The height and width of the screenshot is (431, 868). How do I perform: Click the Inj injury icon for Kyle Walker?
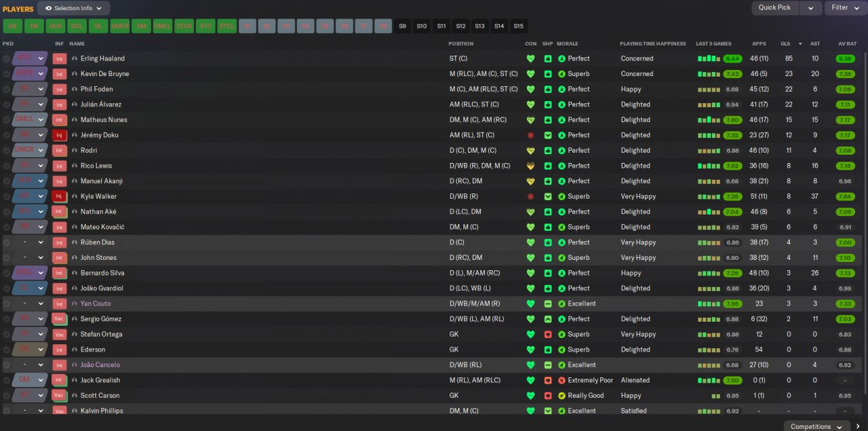click(x=60, y=196)
